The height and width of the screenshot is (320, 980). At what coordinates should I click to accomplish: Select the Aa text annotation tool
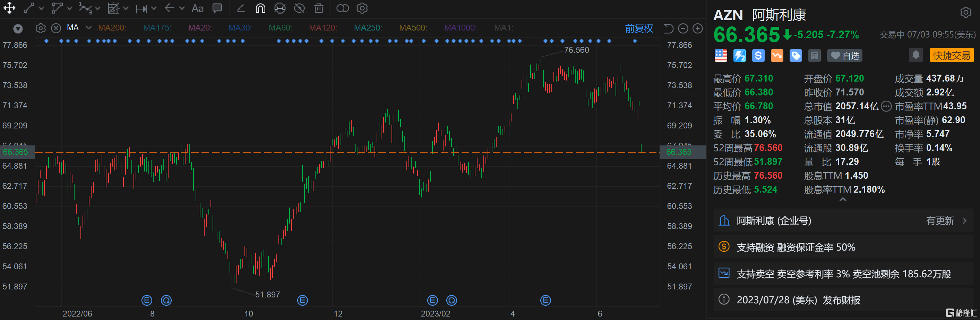(197, 8)
